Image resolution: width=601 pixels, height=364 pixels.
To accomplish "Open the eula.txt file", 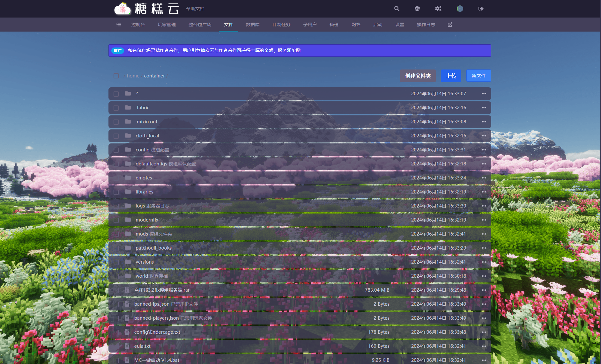I will 300,346.
